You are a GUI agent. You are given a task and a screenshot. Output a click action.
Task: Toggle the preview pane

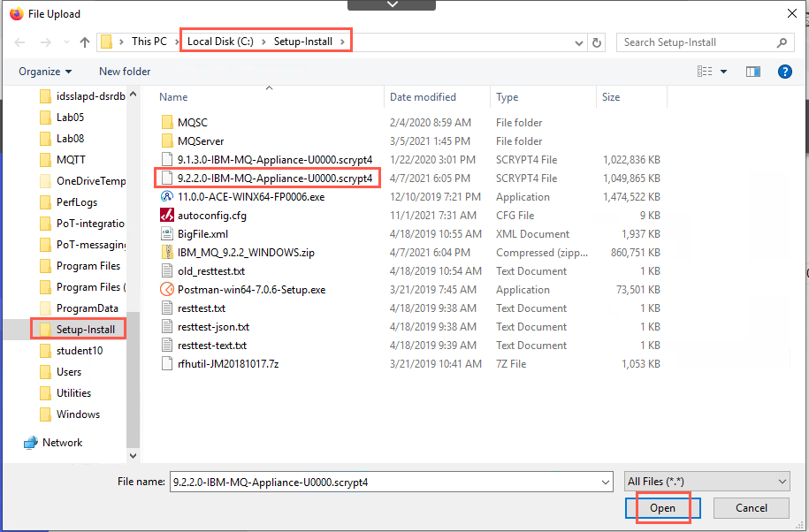point(752,72)
